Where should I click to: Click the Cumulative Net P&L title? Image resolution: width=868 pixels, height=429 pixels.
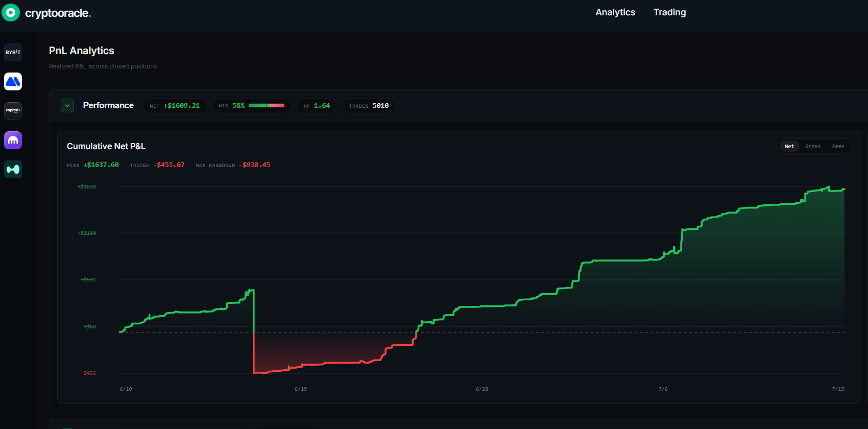[x=106, y=146]
